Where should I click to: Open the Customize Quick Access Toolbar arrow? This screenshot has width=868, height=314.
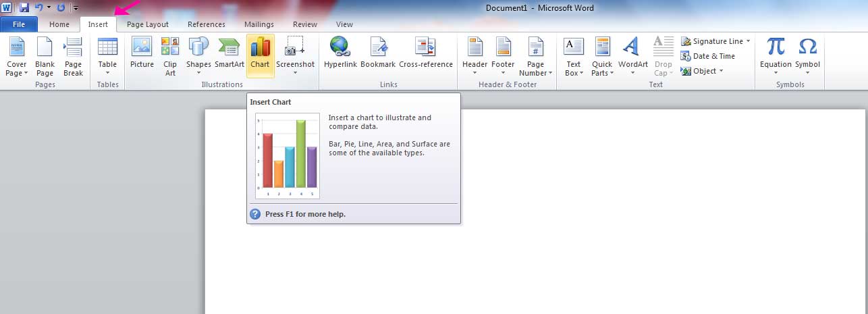(x=75, y=8)
